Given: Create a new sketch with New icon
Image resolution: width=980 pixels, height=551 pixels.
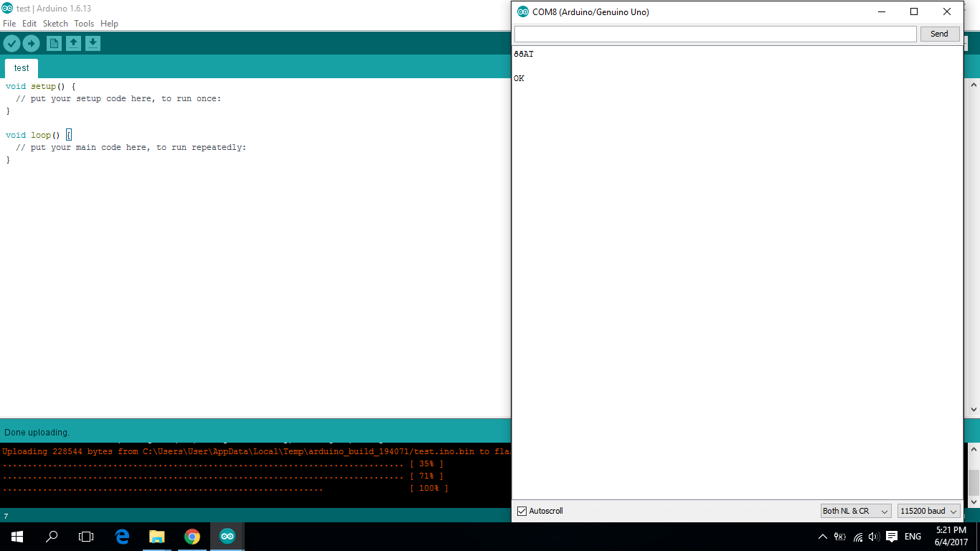Looking at the screenshot, I should 54,44.
